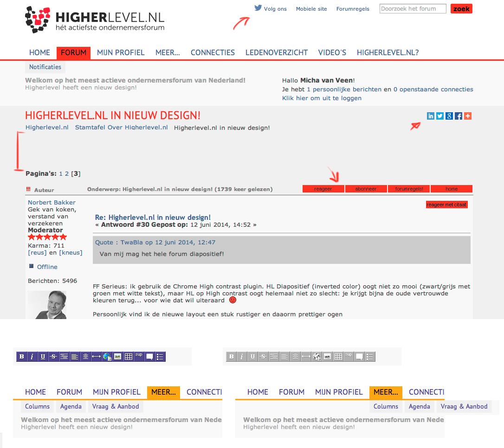
Task: Go to the VIDEO'S navigation tab
Action: point(332,53)
